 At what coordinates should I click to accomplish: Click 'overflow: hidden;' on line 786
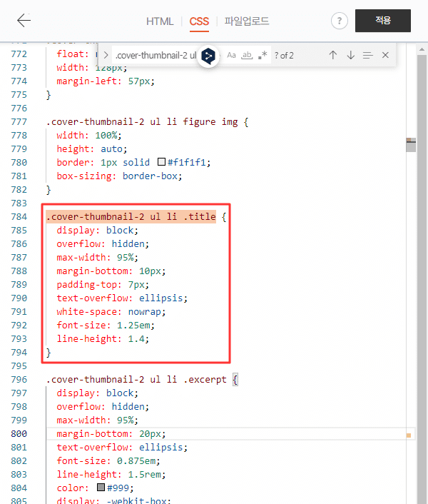point(103,243)
